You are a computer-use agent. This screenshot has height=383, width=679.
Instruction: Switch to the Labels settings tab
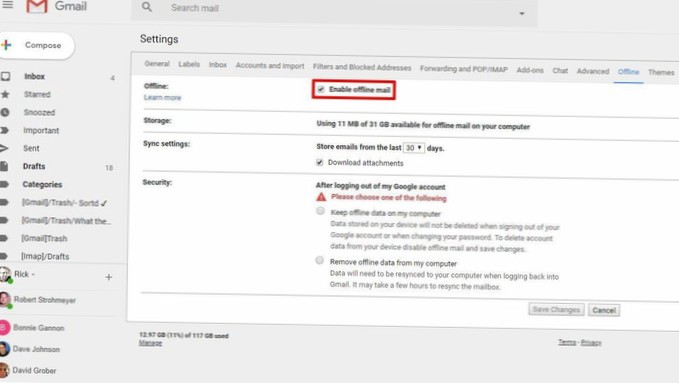189,64
